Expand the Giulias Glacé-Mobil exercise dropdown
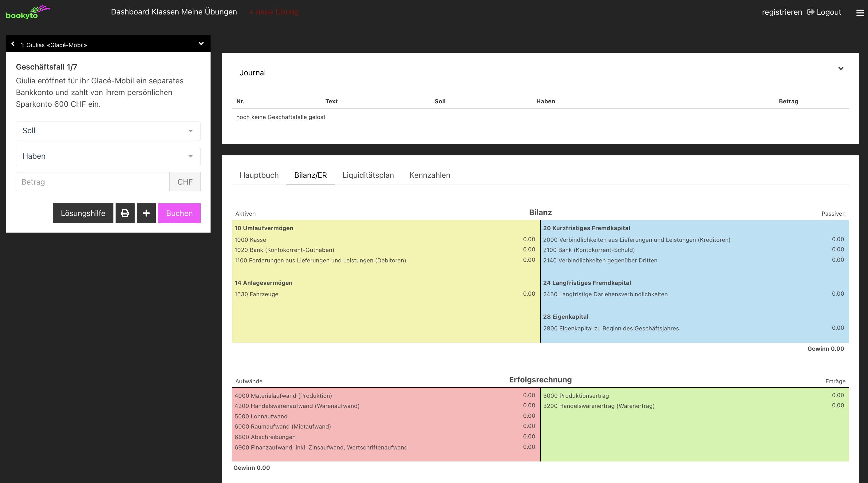The image size is (868, 483). tap(201, 43)
